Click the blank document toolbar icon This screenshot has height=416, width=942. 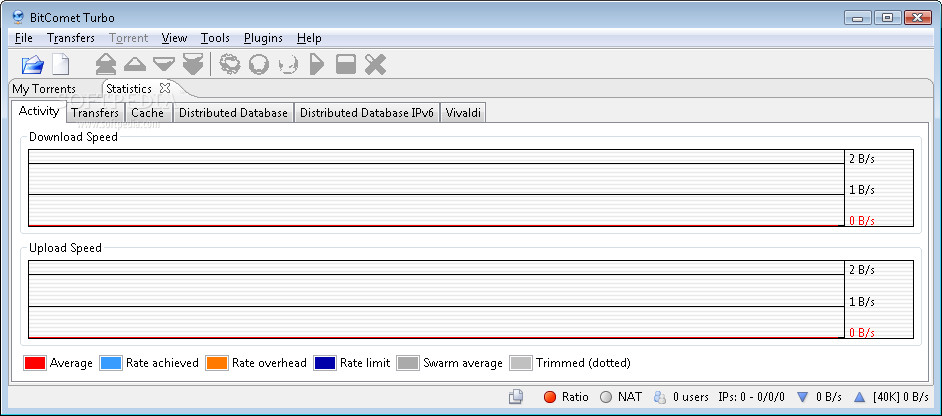tap(61, 64)
